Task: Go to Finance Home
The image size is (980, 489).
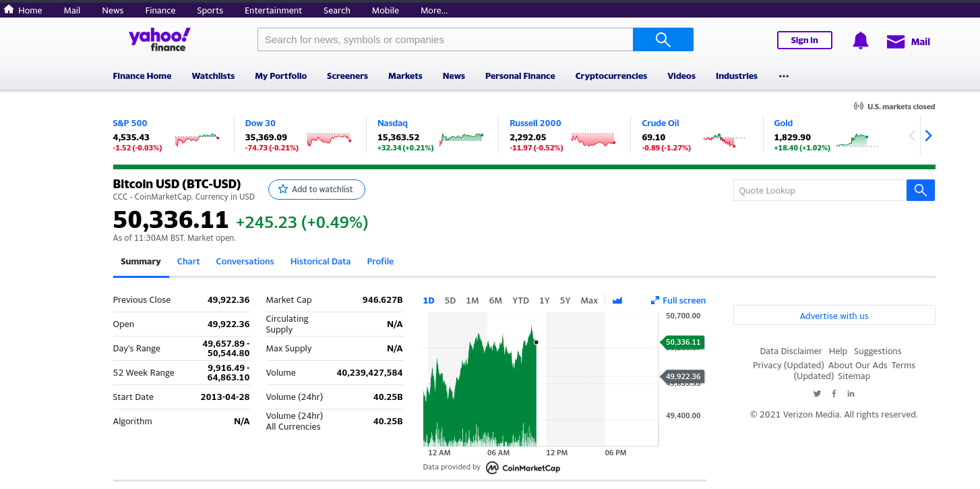Action: [142, 76]
